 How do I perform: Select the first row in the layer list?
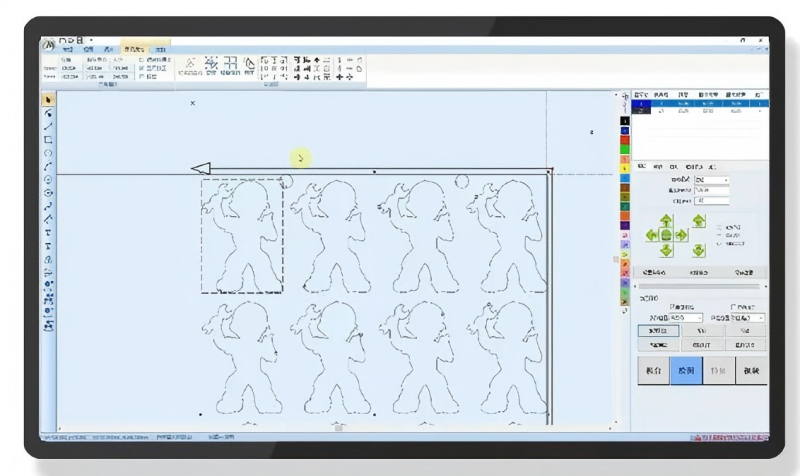(690, 103)
